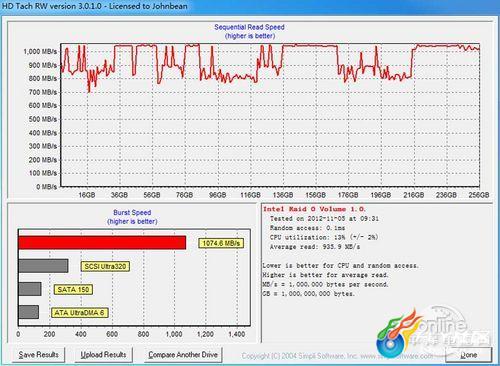
Task: Click the Sequential Read Speed title
Action: click(x=249, y=27)
